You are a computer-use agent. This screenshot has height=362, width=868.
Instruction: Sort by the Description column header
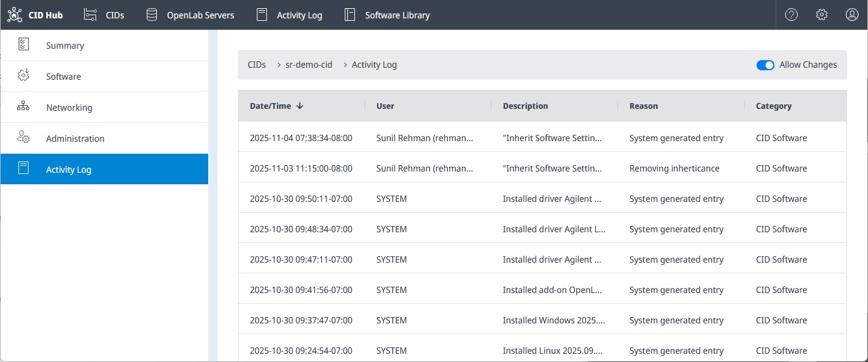[x=525, y=106]
